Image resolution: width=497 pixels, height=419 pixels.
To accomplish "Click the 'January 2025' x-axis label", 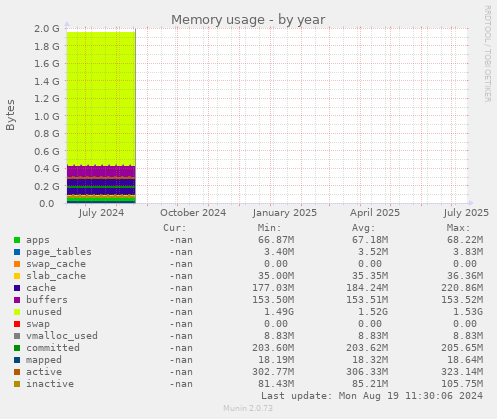I will click(285, 213).
